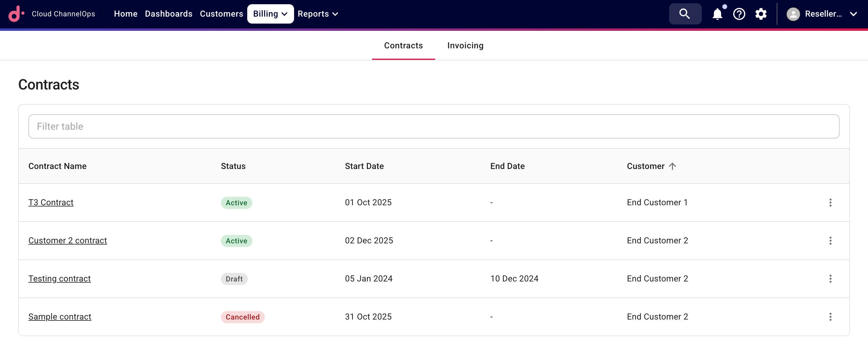Open notifications bell icon
Image resolution: width=868 pixels, height=341 pixels.
(717, 14)
